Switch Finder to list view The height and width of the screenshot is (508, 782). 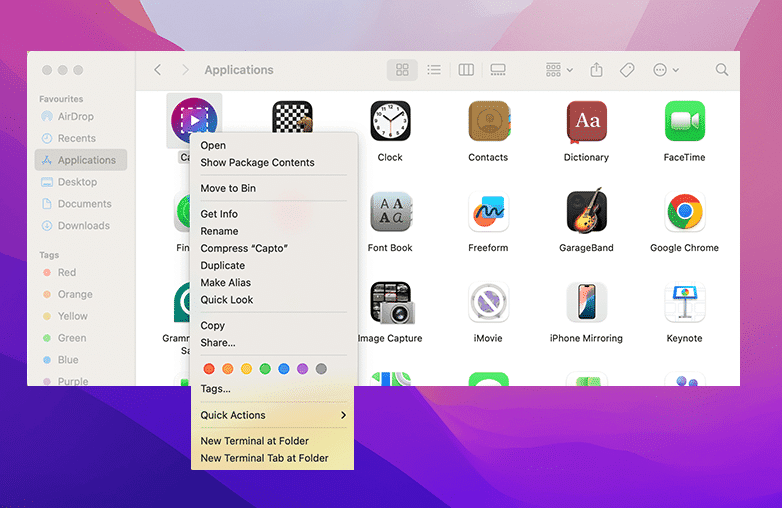point(434,70)
